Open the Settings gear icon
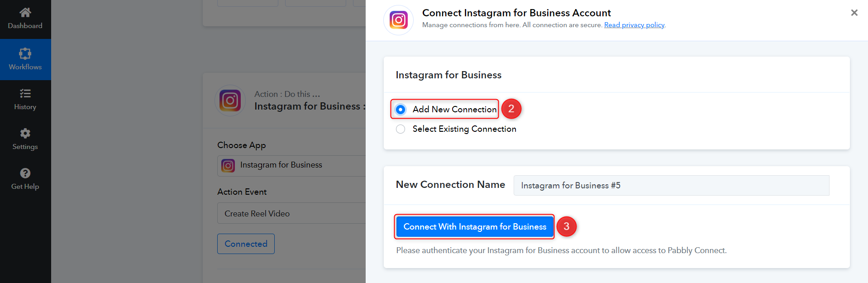 tap(25, 133)
